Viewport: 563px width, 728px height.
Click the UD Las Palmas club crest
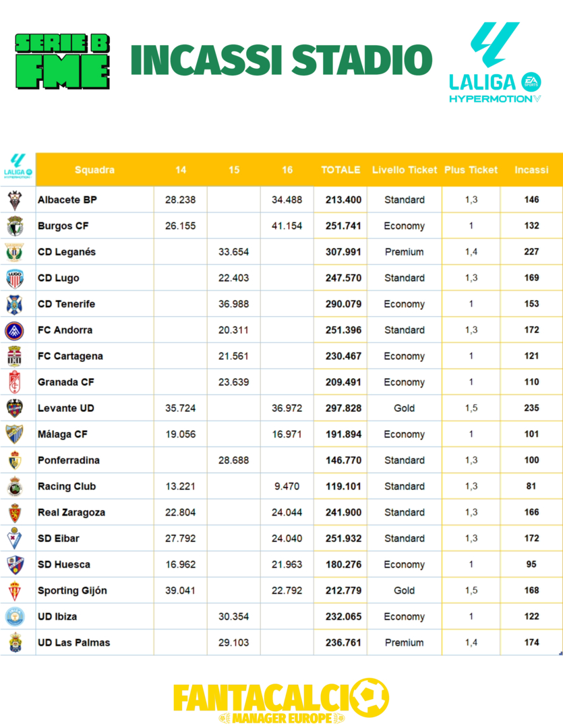pyautogui.click(x=15, y=642)
